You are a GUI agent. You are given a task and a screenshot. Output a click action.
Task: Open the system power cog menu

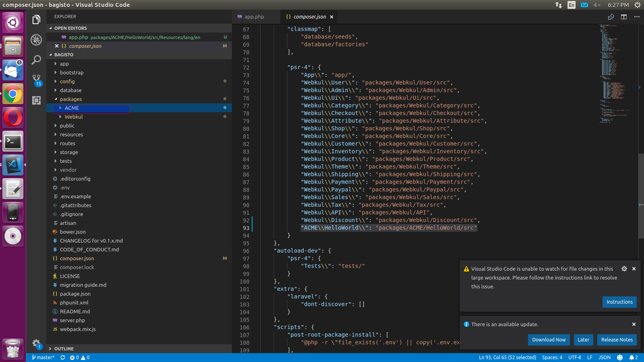pos(638,5)
